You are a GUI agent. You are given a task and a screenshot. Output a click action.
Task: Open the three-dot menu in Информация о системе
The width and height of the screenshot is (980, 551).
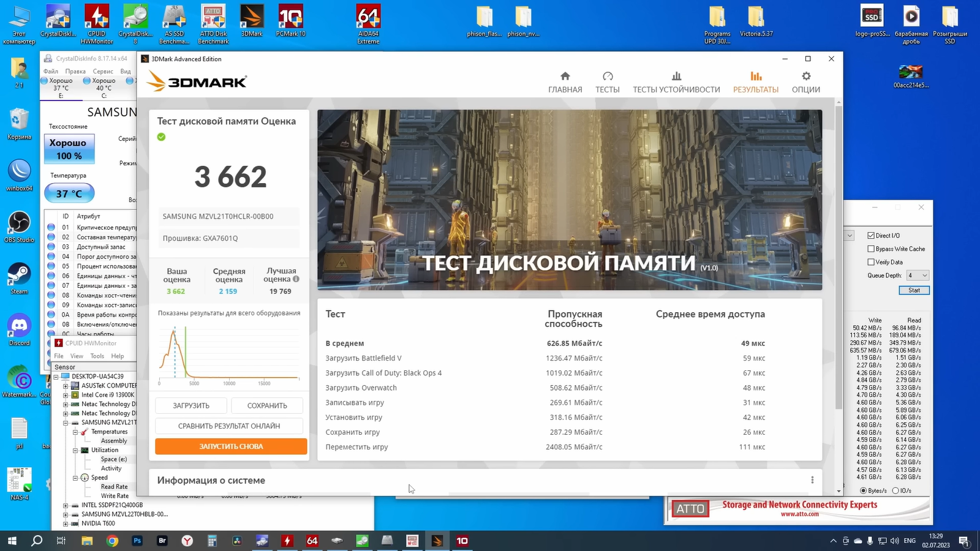[812, 480]
